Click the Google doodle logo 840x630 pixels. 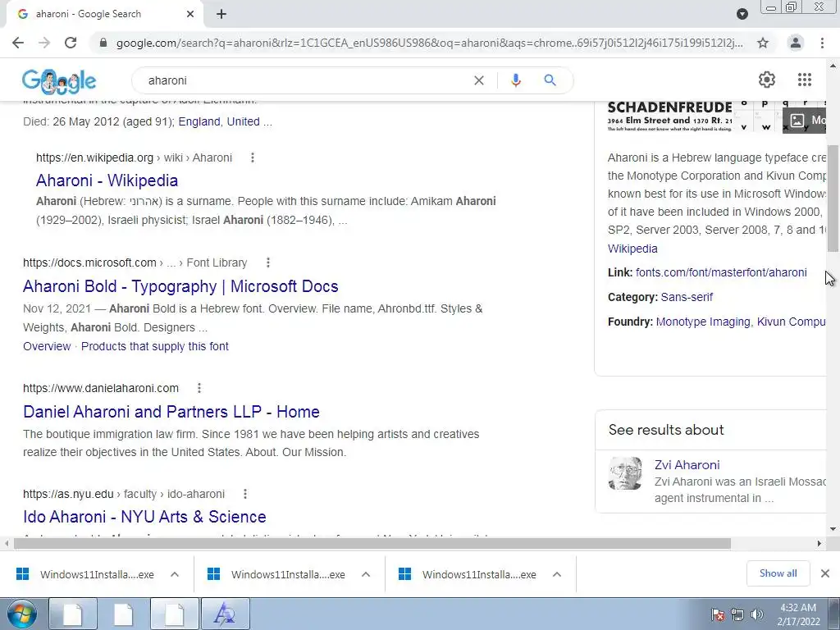pos(59,80)
